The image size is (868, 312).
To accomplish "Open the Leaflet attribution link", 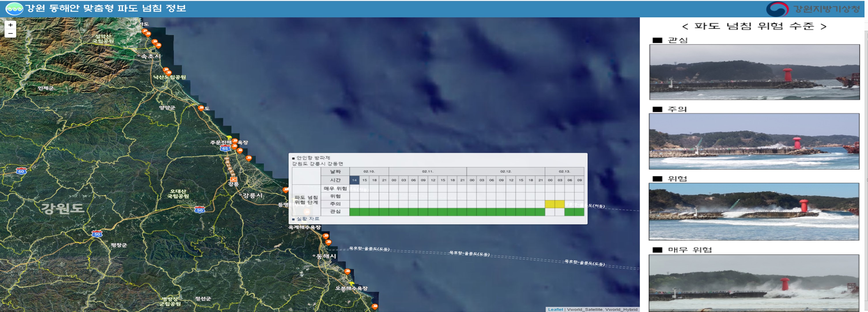I will point(555,309).
